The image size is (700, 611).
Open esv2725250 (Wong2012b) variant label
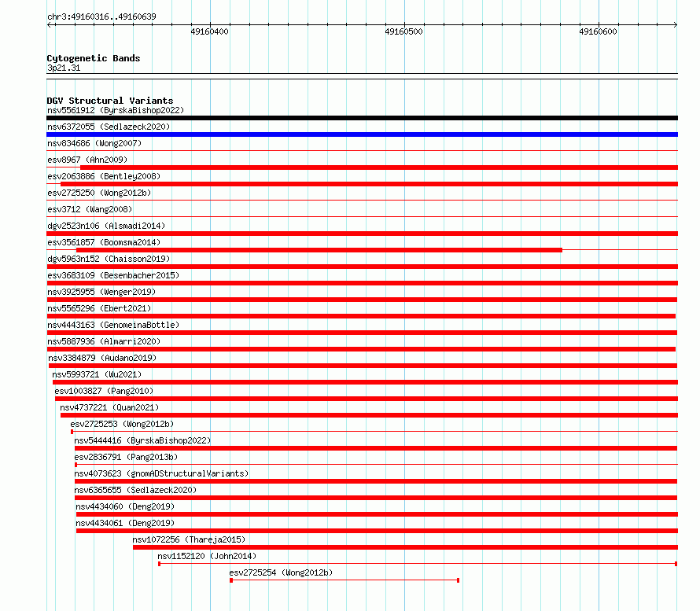pyautogui.click(x=99, y=193)
